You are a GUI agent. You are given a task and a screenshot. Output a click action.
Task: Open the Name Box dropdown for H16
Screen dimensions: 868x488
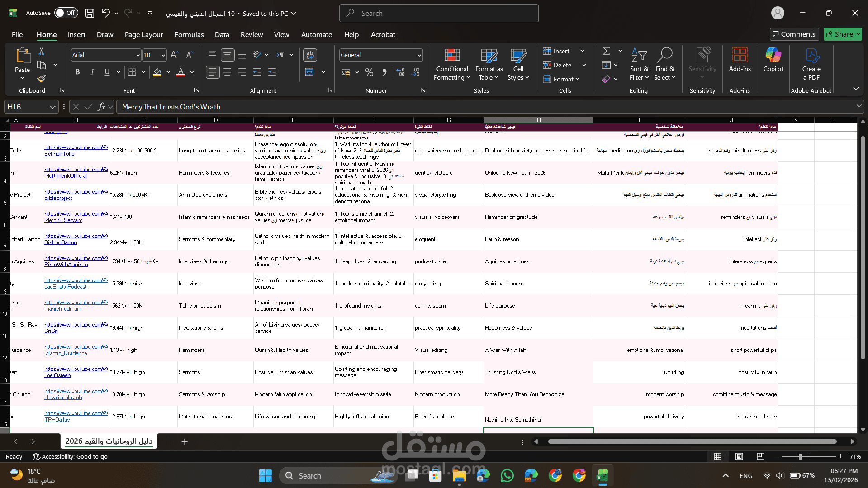coord(52,107)
